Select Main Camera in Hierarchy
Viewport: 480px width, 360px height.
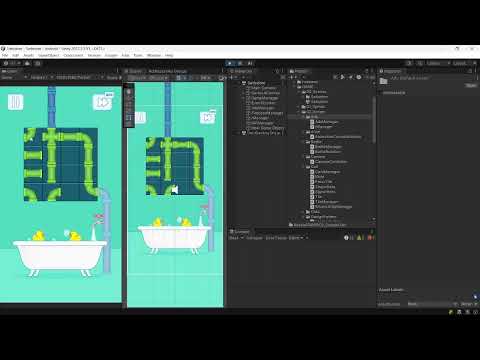(263, 88)
